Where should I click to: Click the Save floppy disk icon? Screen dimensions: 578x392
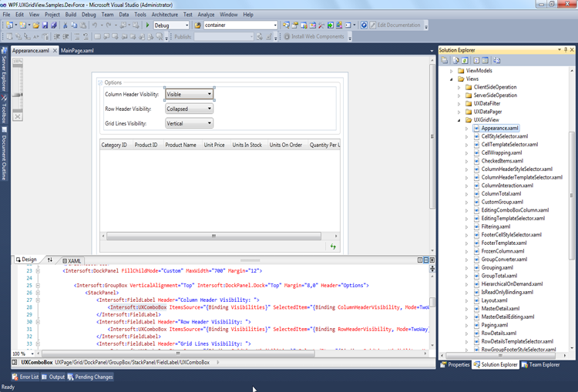click(x=45, y=25)
